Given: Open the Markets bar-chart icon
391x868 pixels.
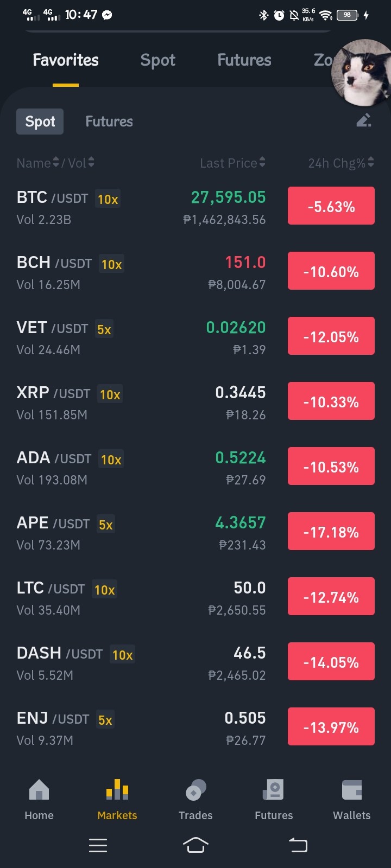Looking at the screenshot, I should (117, 790).
